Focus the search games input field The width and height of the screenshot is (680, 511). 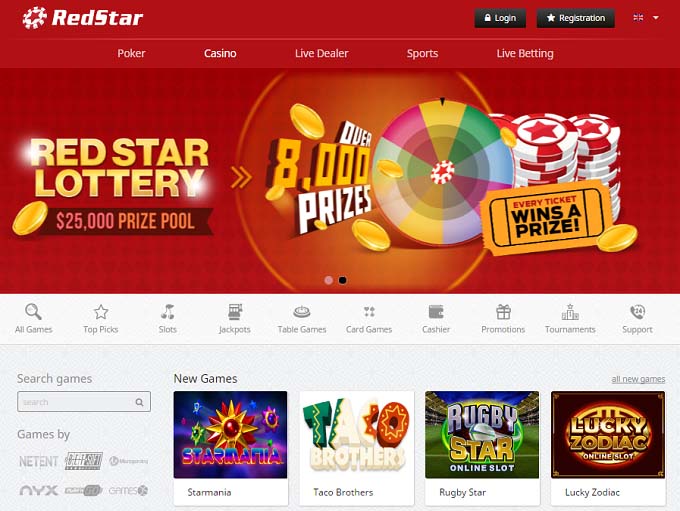click(x=84, y=402)
